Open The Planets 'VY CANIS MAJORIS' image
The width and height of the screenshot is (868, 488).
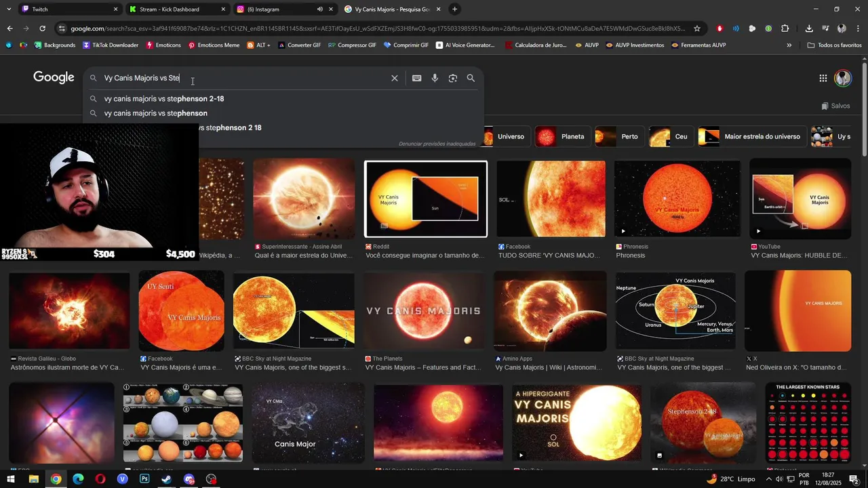423,310
